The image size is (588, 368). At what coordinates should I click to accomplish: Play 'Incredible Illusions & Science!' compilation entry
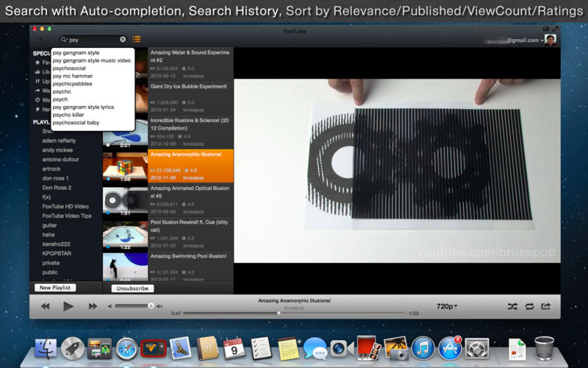pyautogui.click(x=190, y=132)
